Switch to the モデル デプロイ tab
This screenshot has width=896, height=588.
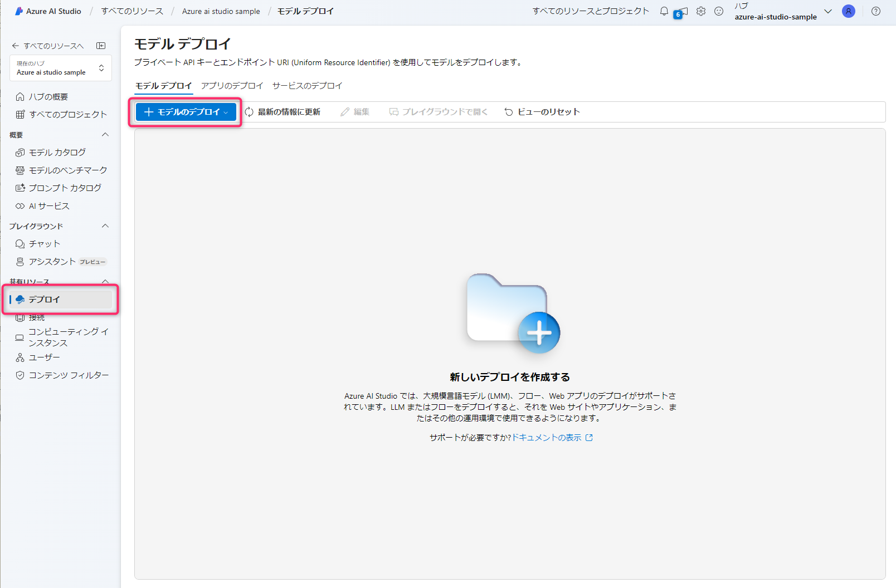[163, 86]
